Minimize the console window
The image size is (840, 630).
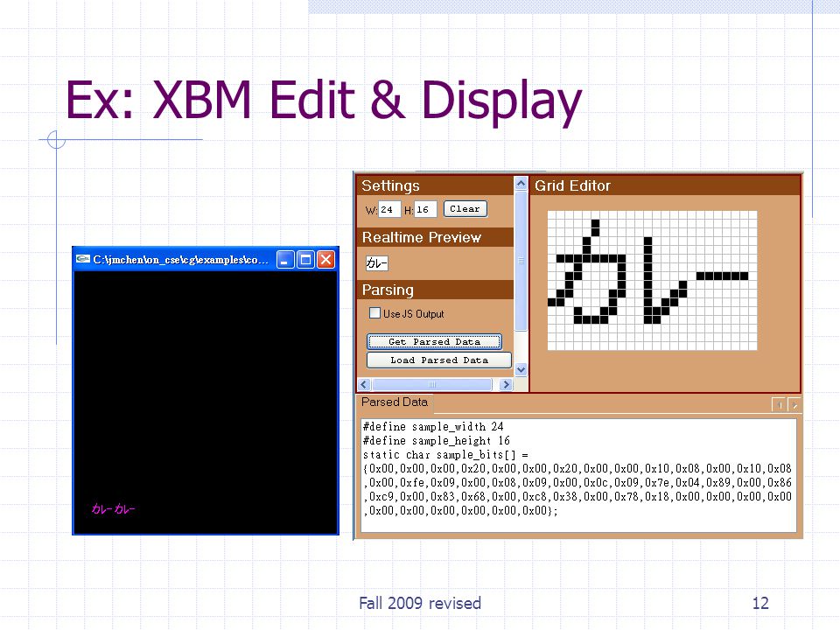click(x=285, y=260)
